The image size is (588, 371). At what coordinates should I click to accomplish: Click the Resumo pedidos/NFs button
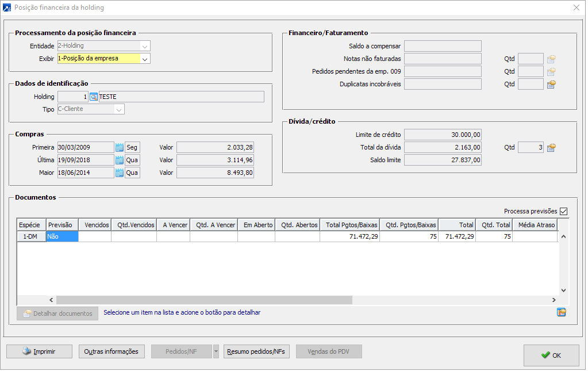click(257, 351)
